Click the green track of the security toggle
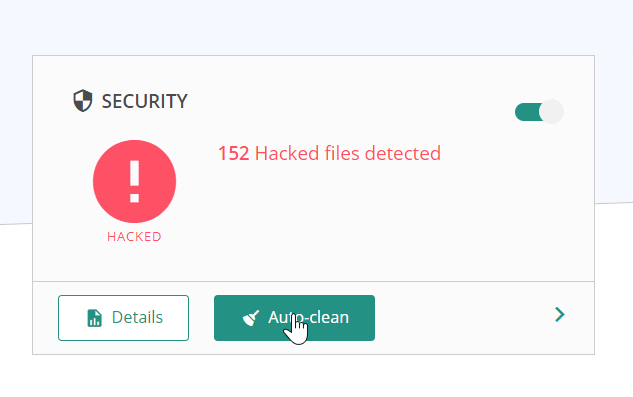Viewport: 633px width, 397px height. click(527, 112)
